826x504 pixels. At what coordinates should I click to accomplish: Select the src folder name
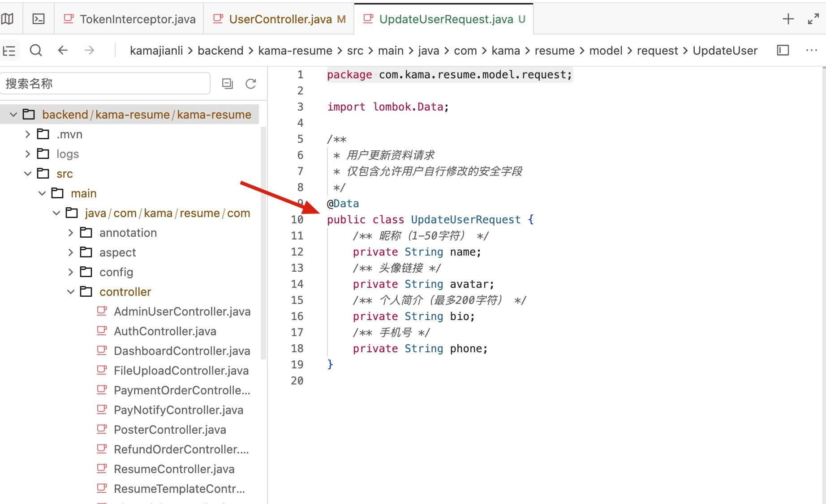point(65,174)
